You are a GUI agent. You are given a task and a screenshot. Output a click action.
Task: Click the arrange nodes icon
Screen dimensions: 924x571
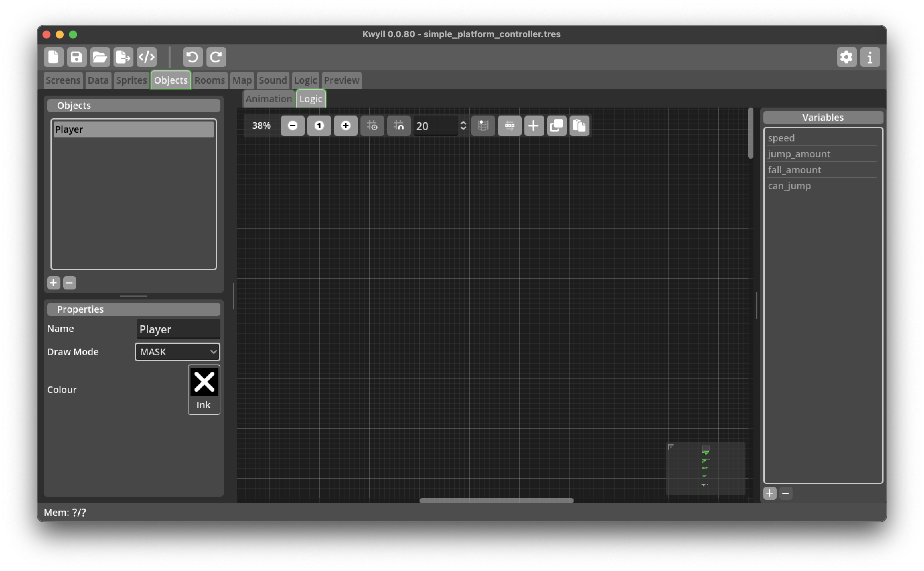(509, 126)
